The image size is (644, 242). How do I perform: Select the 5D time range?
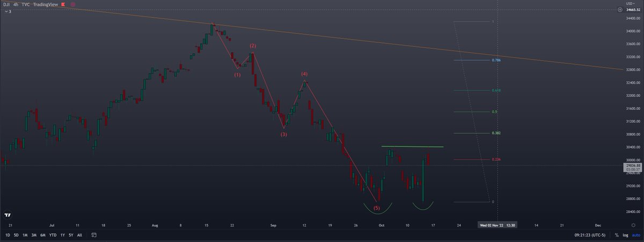(16, 236)
